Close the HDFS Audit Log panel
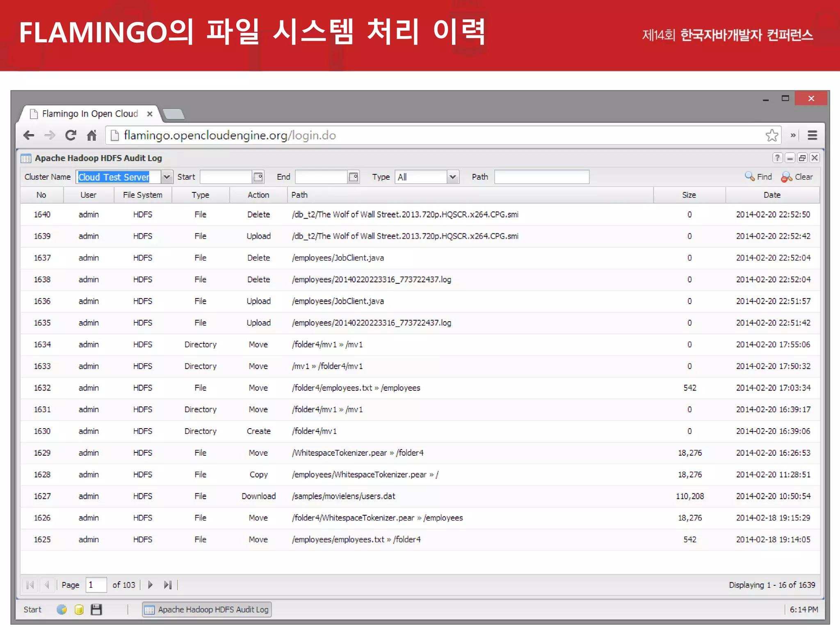This screenshot has height=630, width=840. (x=815, y=158)
